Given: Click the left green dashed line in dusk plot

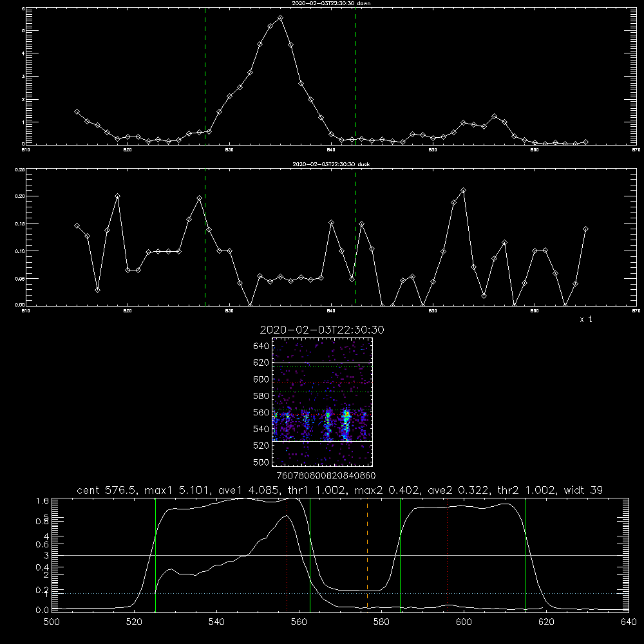Looking at the screenshot, I should coord(205,237).
